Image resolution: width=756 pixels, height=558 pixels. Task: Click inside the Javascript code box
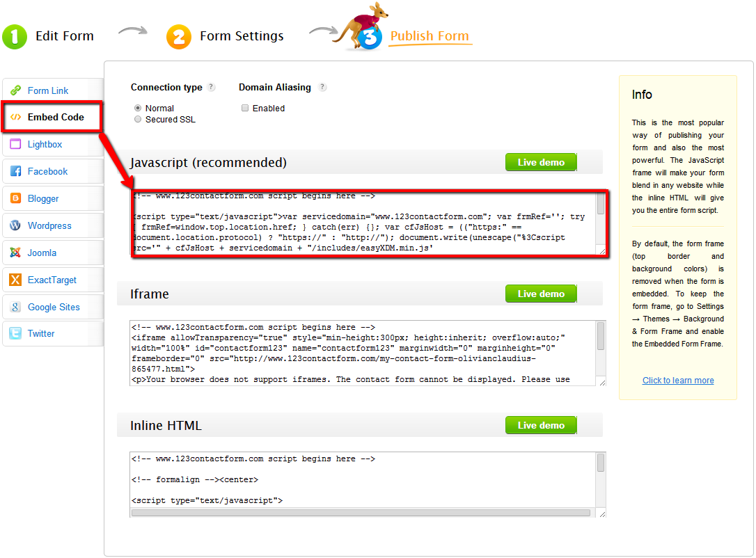[x=364, y=223]
